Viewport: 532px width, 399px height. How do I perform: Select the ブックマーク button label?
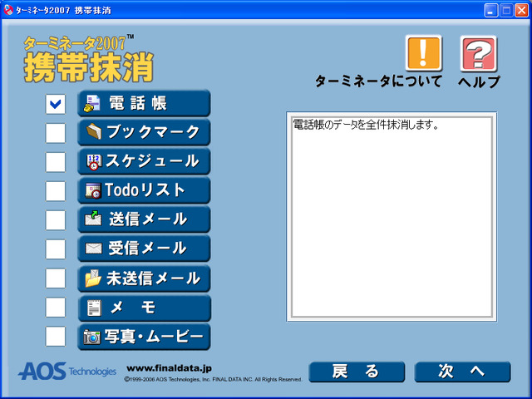153,131
